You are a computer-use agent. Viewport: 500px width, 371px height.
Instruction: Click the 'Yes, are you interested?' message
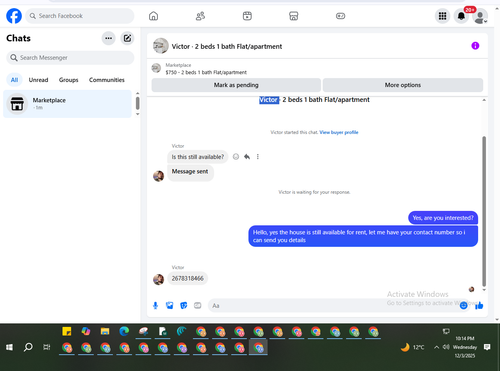[443, 218]
